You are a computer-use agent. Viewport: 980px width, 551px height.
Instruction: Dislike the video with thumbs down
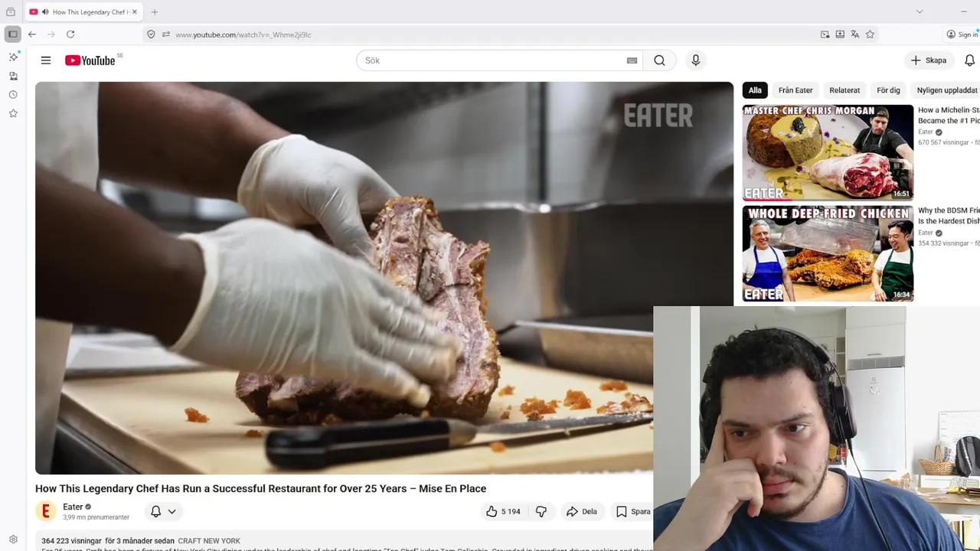[x=541, y=511]
